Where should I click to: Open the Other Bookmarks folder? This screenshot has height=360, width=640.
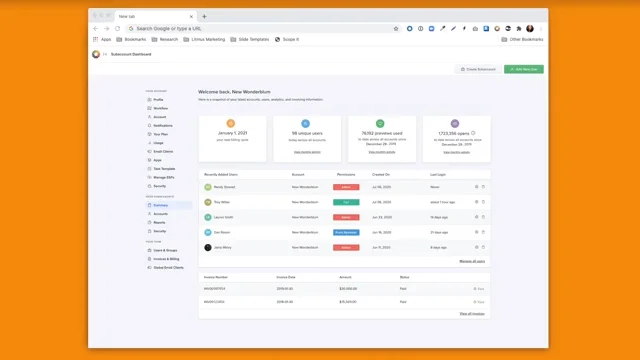[522, 40]
